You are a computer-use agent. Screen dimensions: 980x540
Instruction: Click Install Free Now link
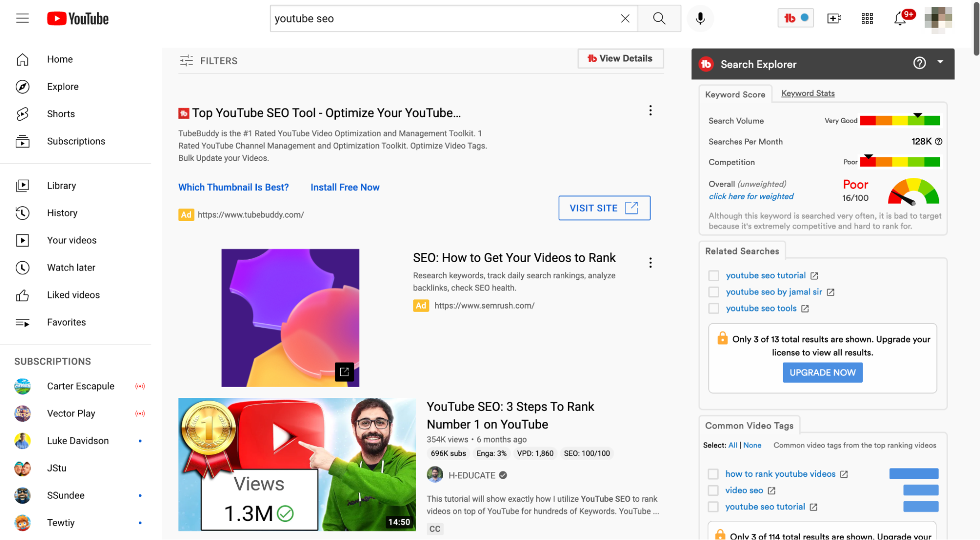coord(345,187)
